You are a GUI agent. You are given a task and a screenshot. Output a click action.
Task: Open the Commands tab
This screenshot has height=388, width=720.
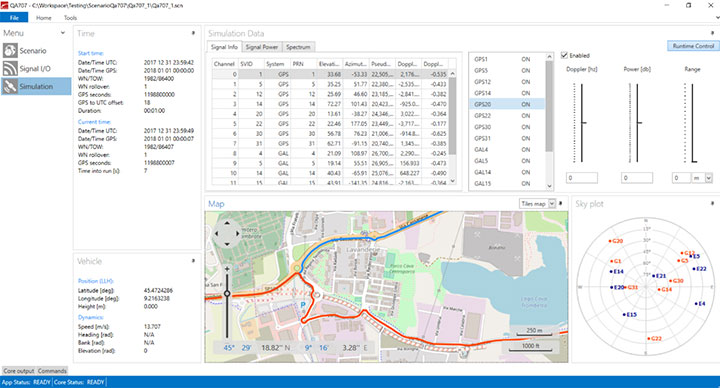coord(52,371)
